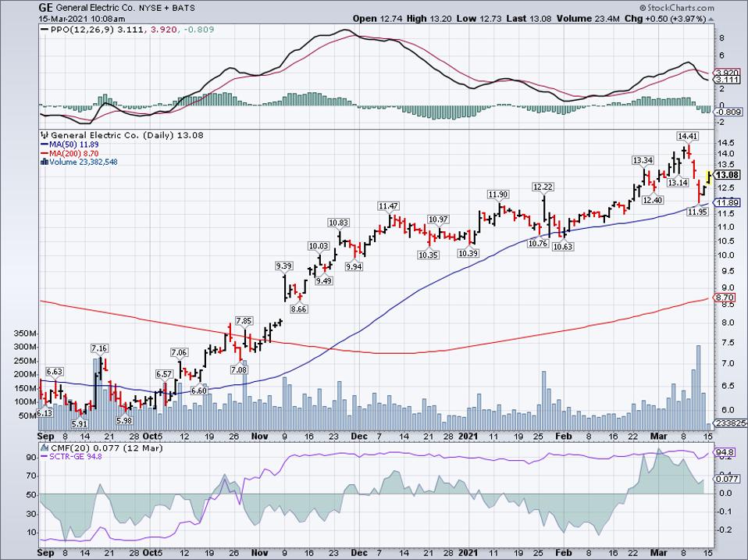Click the 350M volume axis label
This screenshot has height=560, width=748.
tap(25, 333)
